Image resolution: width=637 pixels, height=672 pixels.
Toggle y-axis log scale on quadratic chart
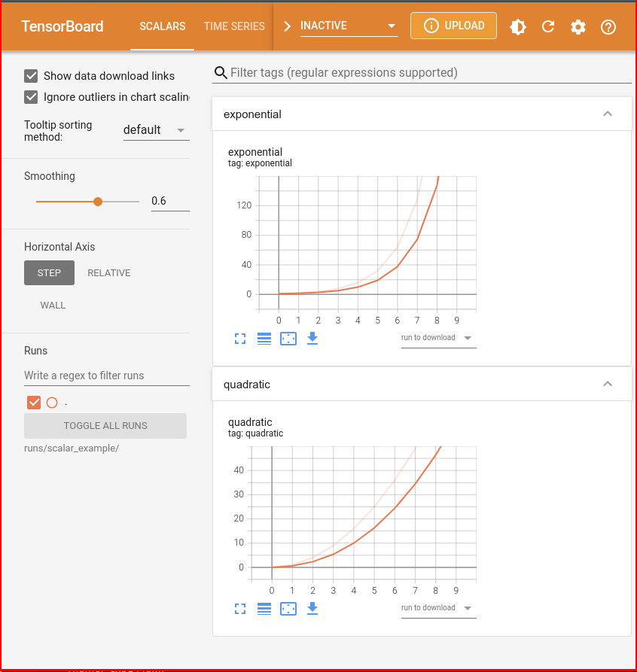[x=264, y=609]
